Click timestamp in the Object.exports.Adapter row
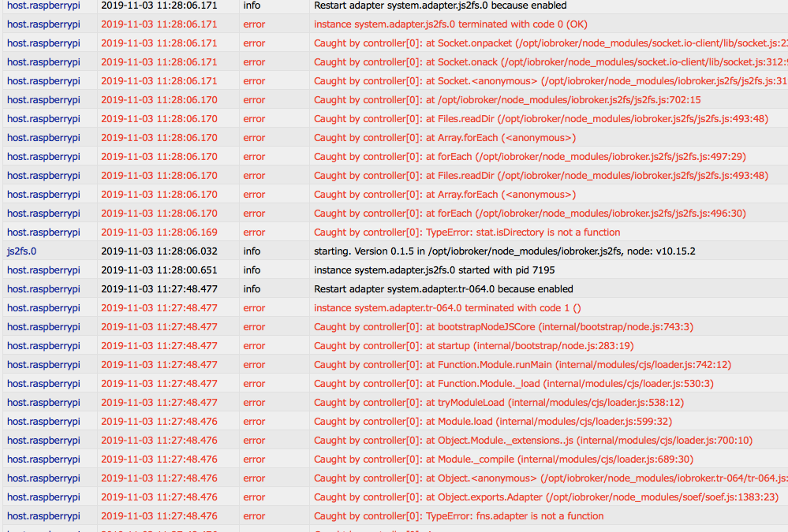This screenshot has width=788, height=532. tap(159, 497)
